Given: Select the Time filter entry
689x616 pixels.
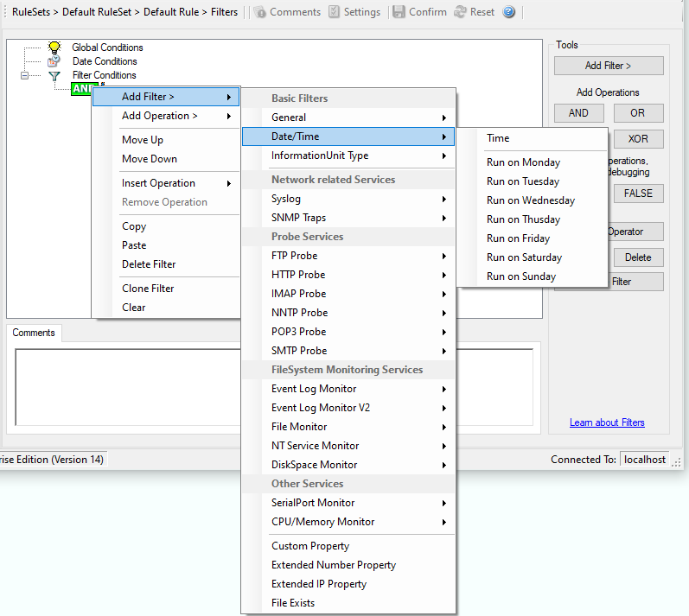Looking at the screenshot, I should pyautogui.click(x=498, y=138).
